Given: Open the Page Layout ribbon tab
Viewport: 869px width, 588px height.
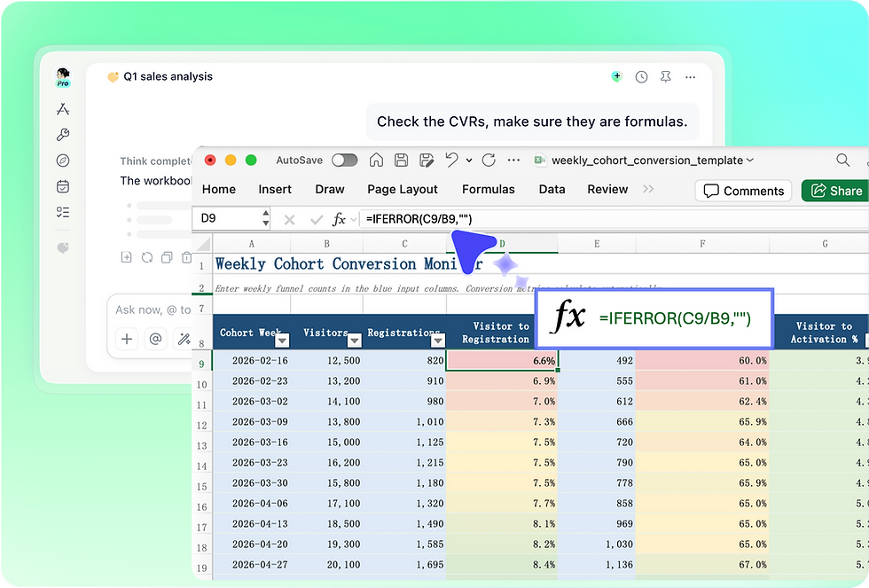Looking at the screenshot, I should tap(403, 190).
